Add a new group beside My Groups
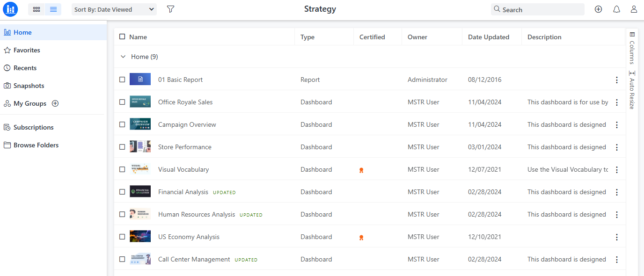The image size is (644, 276). click(x=55, y=103)
